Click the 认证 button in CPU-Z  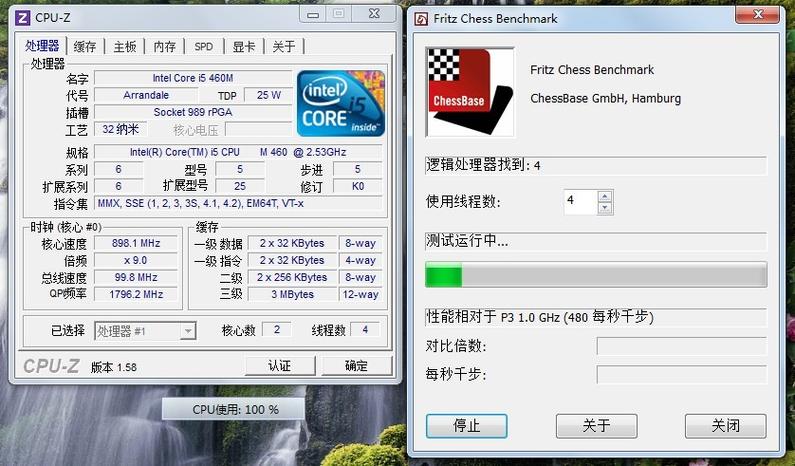click(280, 366)
